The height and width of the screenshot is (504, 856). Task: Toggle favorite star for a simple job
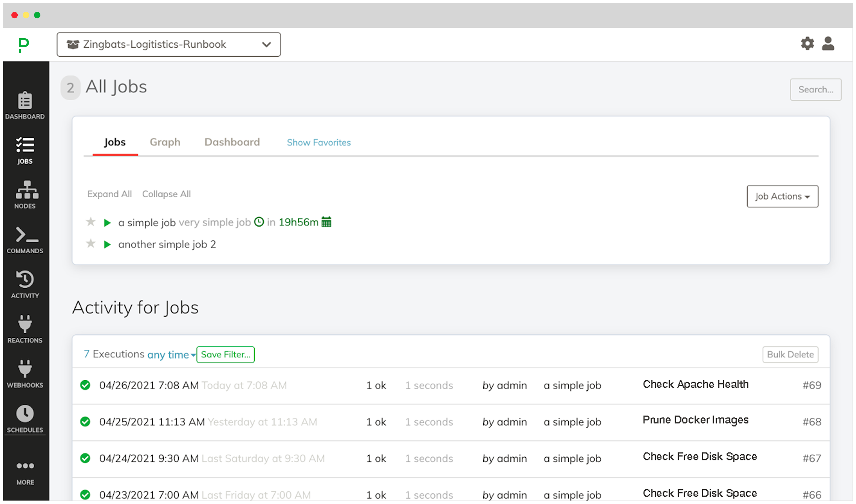[x=91, y=222]
